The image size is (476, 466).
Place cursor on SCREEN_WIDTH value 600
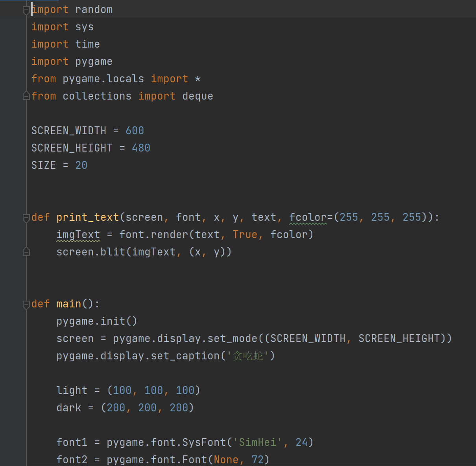(x=135, y=131)
